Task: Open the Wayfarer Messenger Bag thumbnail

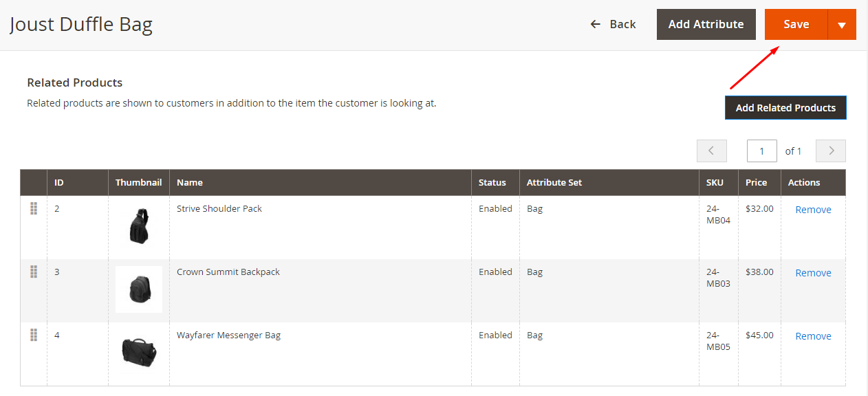Action: click(x=139, y=353)
